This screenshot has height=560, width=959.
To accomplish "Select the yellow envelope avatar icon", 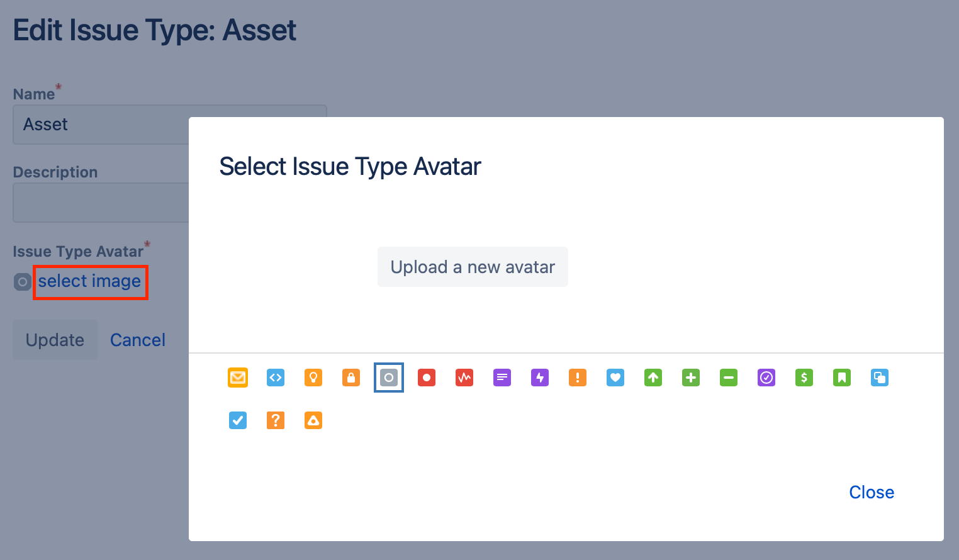I will click(x=238, y=378).
